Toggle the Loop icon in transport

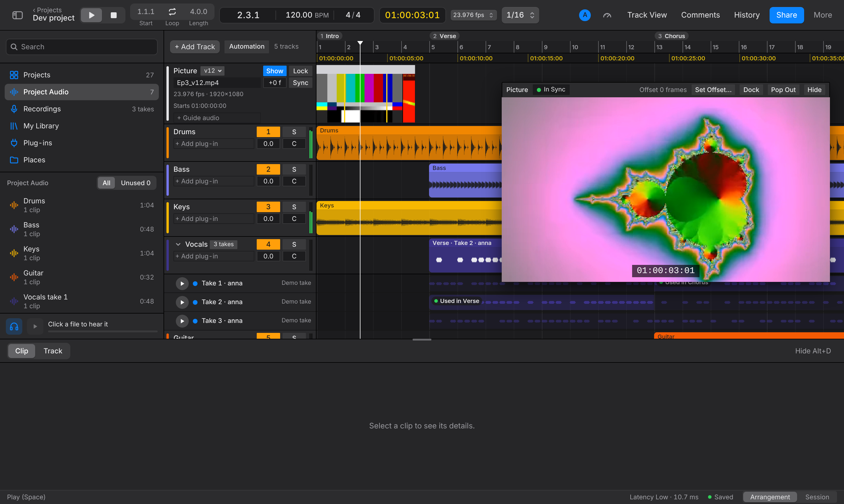[x=172, y=11]
